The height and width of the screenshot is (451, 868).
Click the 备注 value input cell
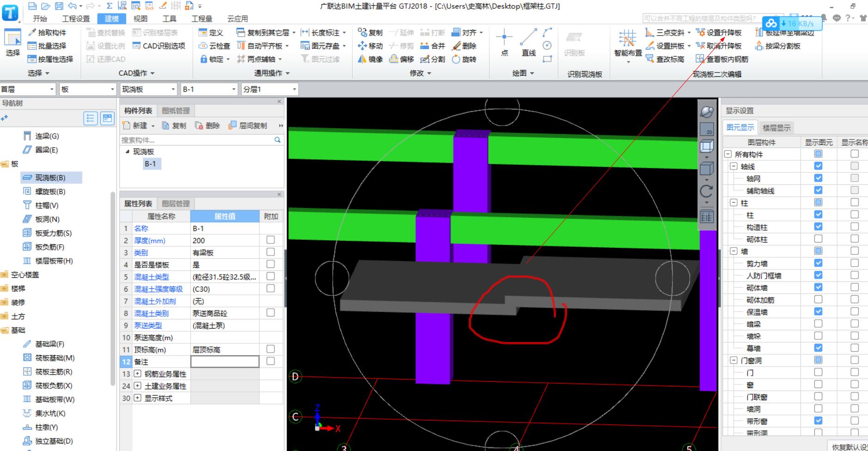[x=225, y=361]
